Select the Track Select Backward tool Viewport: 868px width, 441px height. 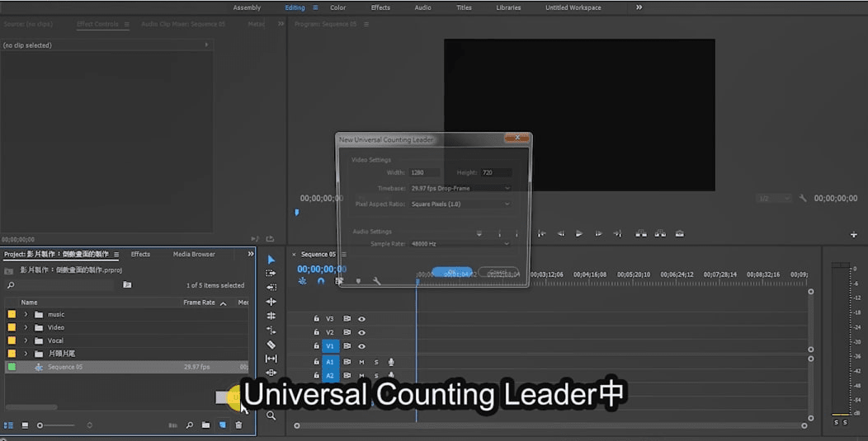(271, 287)
